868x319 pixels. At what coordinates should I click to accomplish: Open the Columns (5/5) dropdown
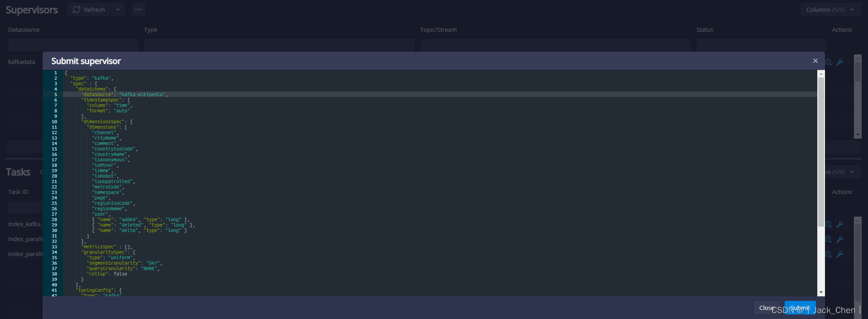(x=831, y=10)
